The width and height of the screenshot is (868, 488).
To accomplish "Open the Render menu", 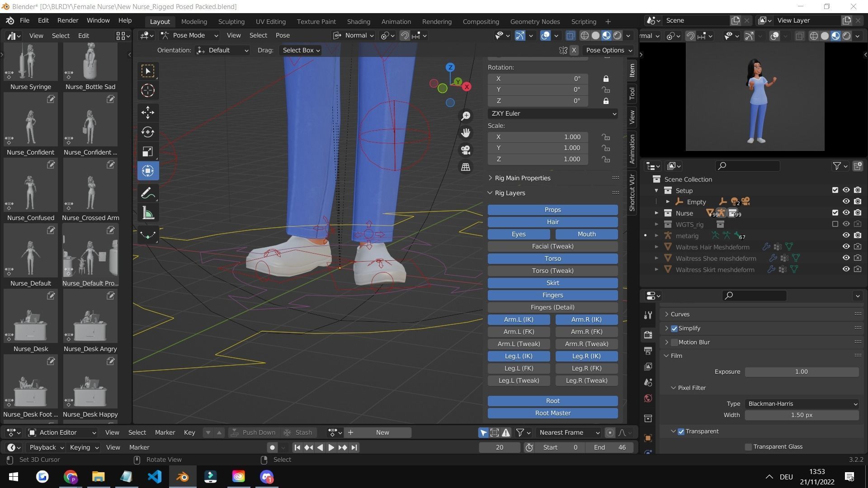I will pos(68,20).
